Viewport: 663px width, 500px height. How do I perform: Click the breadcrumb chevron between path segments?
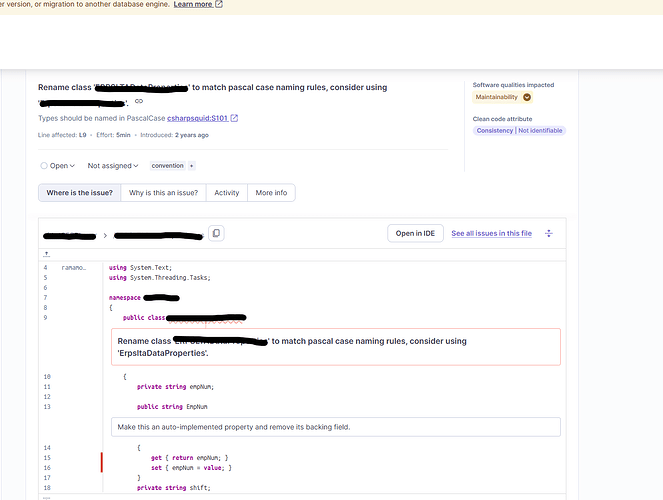pyautogui.click(x=105, y=235)
